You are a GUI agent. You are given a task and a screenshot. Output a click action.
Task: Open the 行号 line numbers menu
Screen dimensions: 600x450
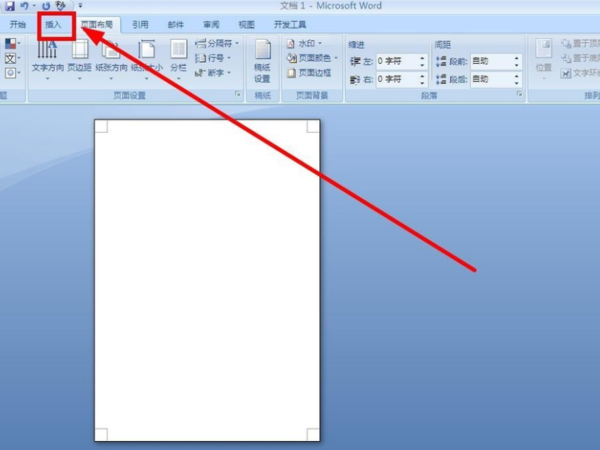pyautogui.click(x=213, y=58)
